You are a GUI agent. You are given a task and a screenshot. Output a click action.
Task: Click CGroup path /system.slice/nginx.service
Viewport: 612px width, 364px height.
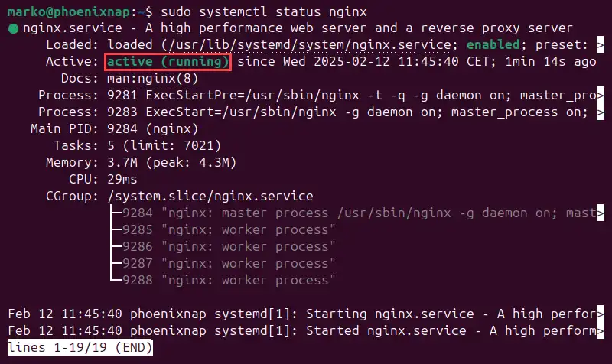pos(210,196)
